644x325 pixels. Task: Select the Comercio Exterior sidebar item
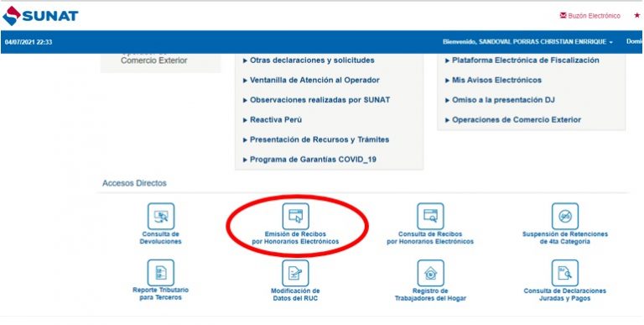coord(154,60)
